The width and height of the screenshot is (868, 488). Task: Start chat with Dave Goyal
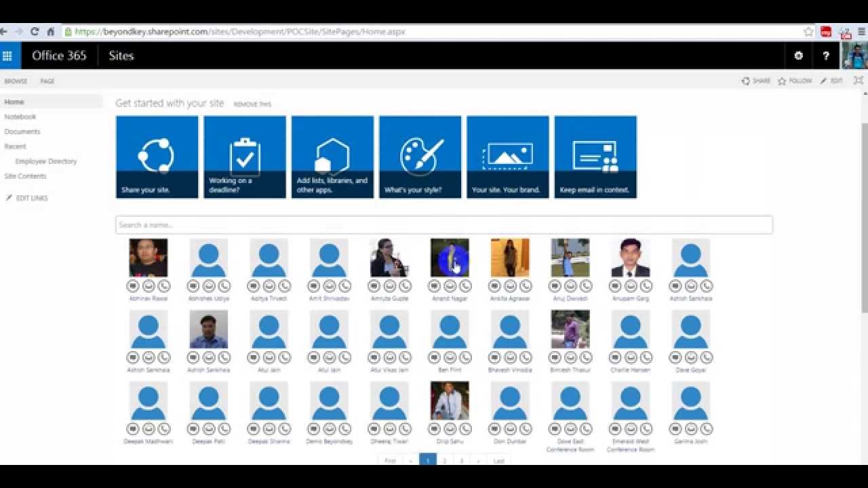[x=675, y=357]
